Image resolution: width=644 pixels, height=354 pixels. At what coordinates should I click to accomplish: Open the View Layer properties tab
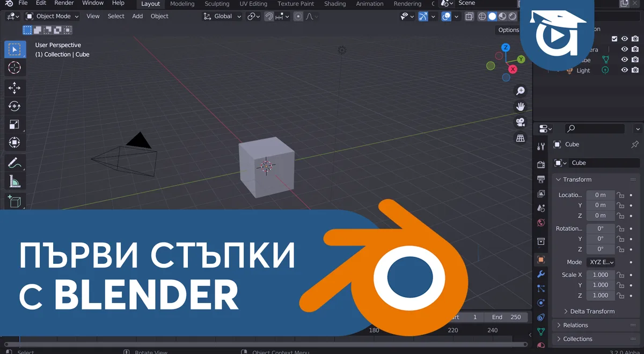tap(541, 194)
